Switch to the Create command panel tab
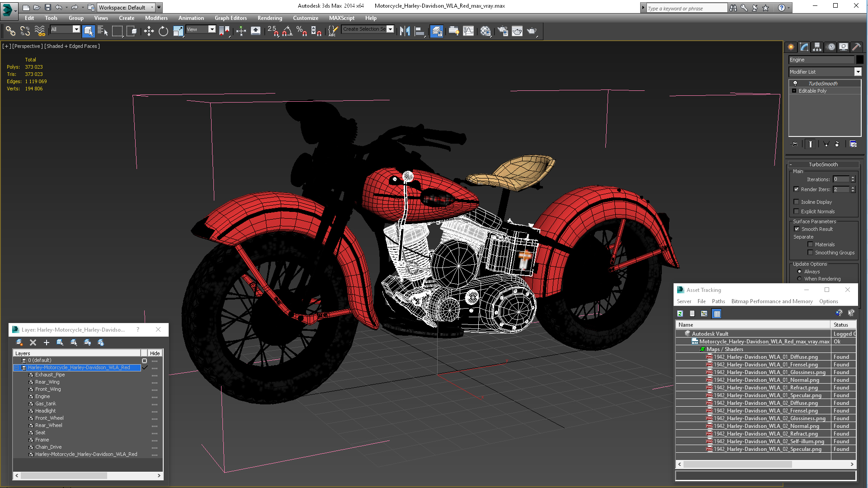This screenshot has width=868, height=488. 791,47
